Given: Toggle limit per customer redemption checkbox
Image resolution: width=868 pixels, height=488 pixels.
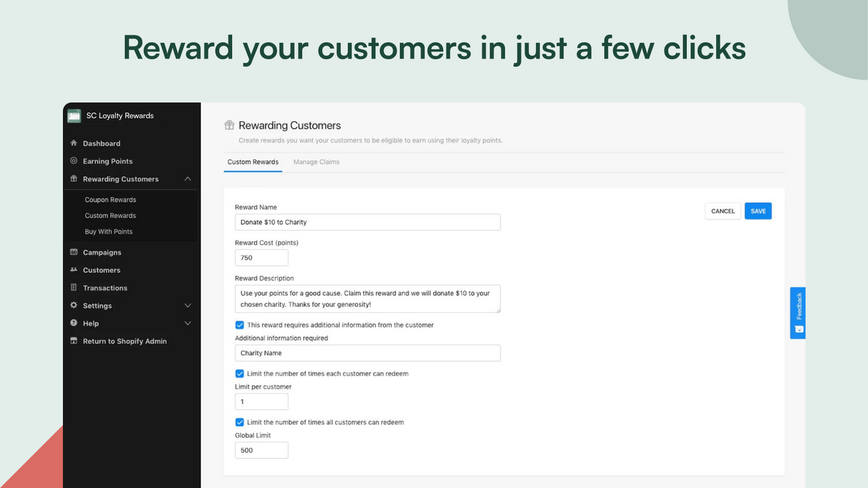Looking at the screenshot, I should point(239,373).
